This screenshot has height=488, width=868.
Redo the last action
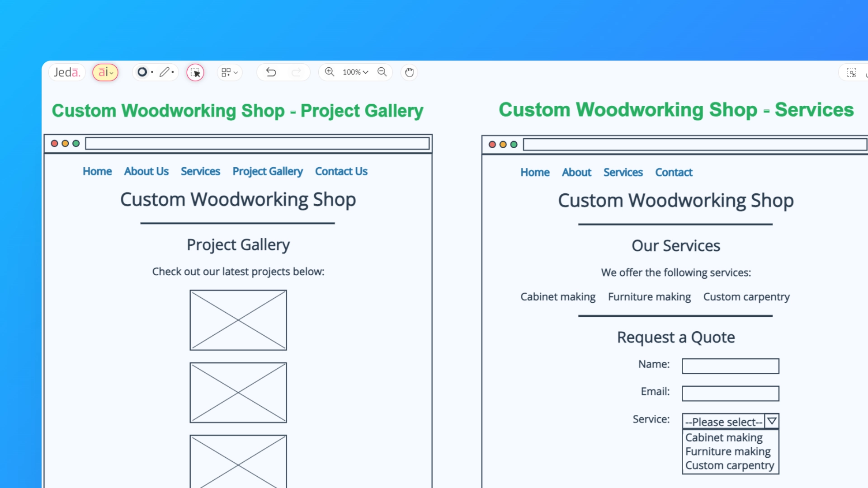click(x=297, y=72)
